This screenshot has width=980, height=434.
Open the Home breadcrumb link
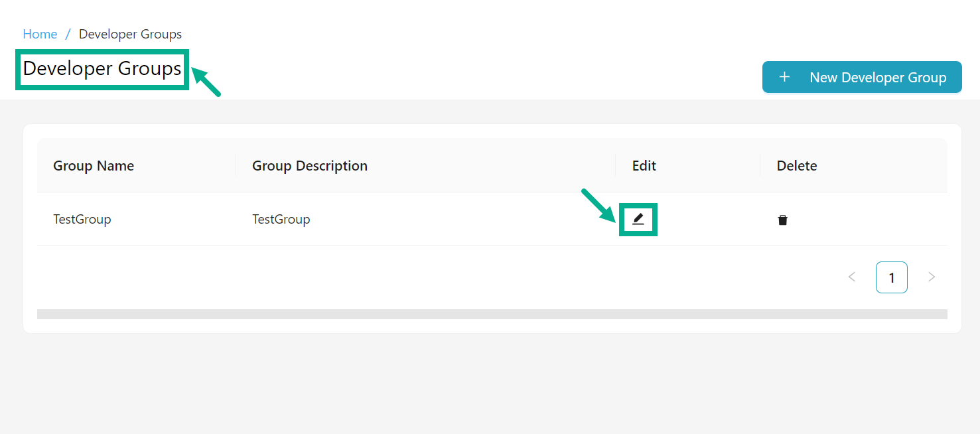[x=40, y=34]
